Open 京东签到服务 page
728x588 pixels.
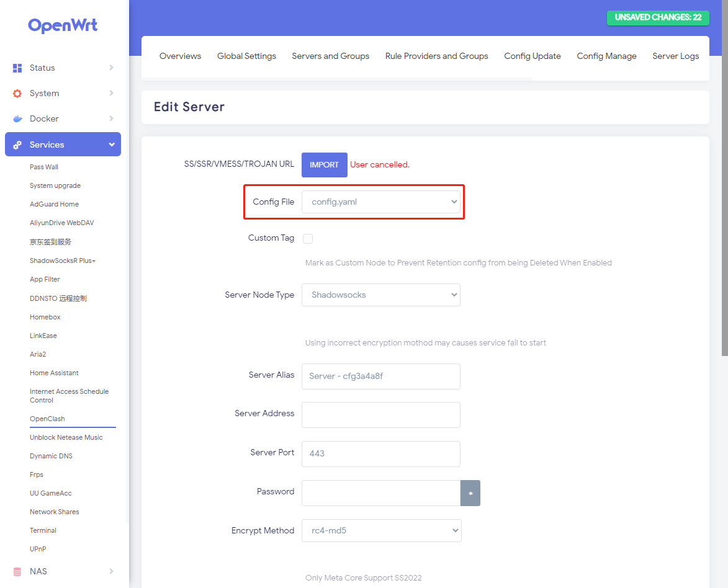tap(51, 242)
